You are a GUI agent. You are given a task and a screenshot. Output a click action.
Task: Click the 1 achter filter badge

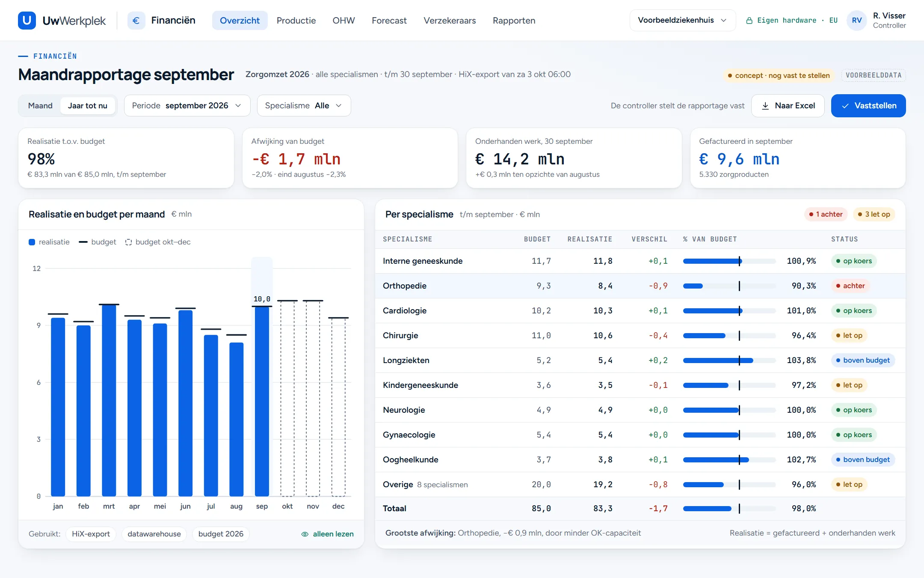(826, 214)
